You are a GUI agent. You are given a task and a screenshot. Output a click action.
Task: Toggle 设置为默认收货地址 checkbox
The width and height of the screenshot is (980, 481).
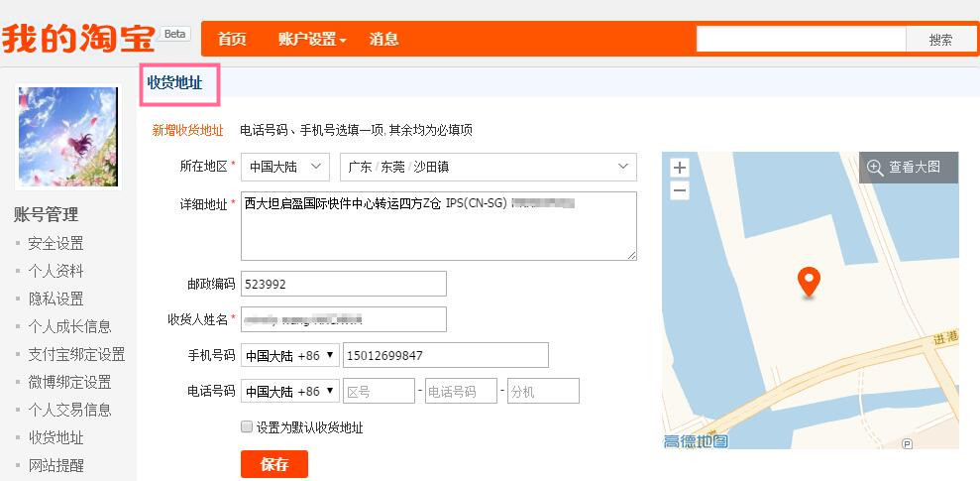(x=247, y=427)
